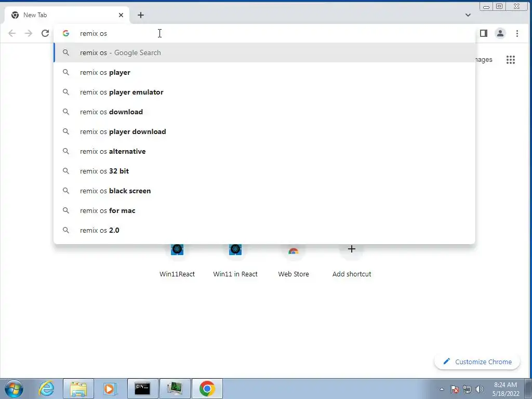This screenshot has height=399, width=532.
Task: Open the green monitor app on taskbar
Action: tap(175, 389)
